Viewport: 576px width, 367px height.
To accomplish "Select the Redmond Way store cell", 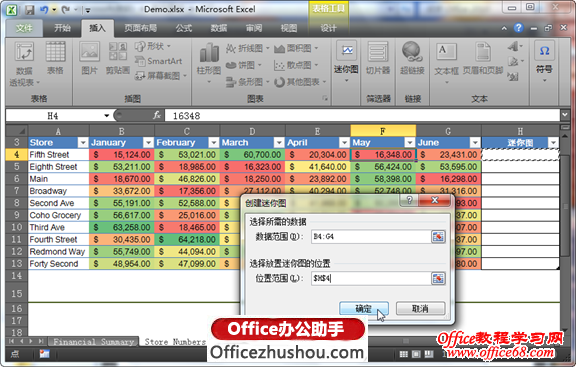I will point(58,252).
